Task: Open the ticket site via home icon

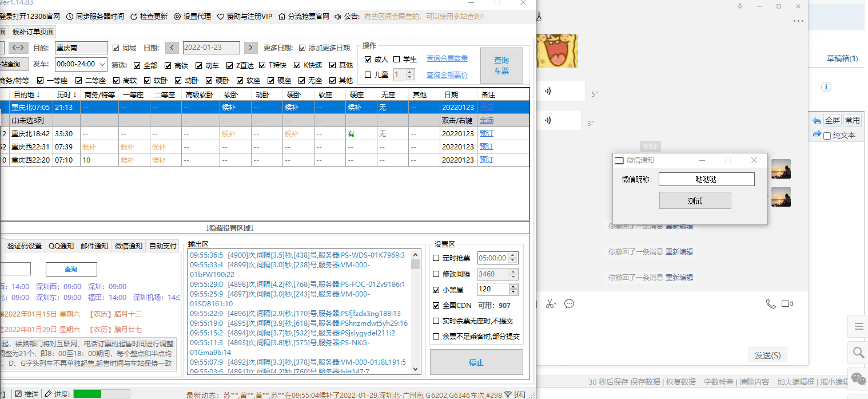Action: pyautogui.click(x=282, y=17)
